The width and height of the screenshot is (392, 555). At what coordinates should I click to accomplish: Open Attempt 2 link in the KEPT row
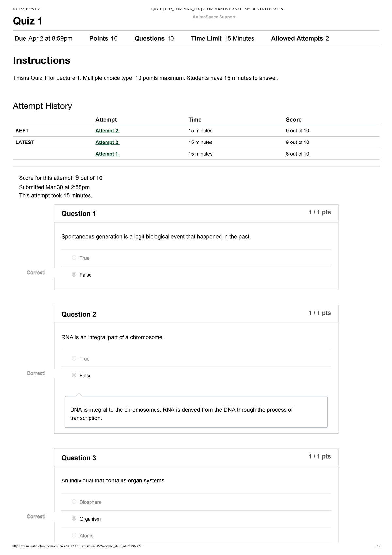[x=107, y=131]
